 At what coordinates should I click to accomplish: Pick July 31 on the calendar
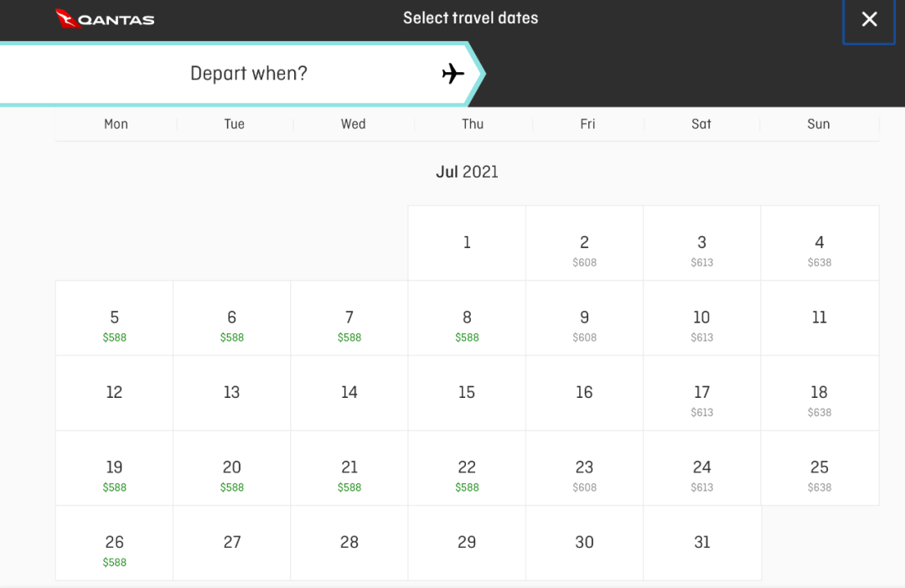point(701,543)
